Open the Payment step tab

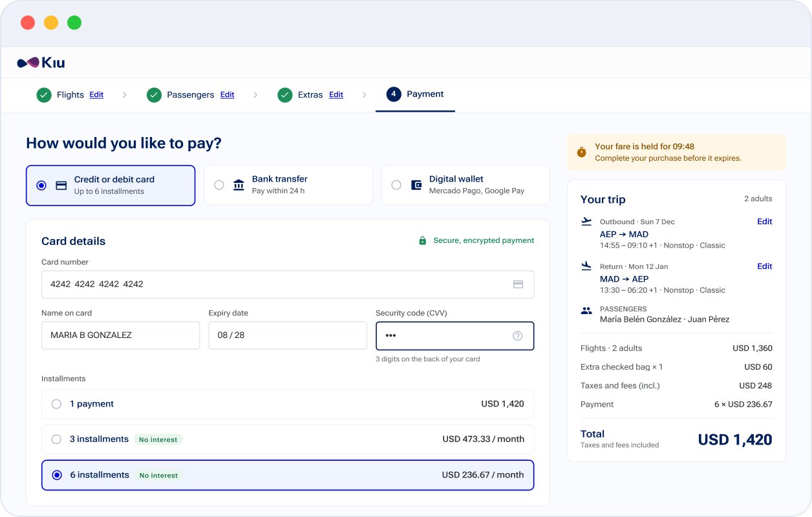[415, 94]
